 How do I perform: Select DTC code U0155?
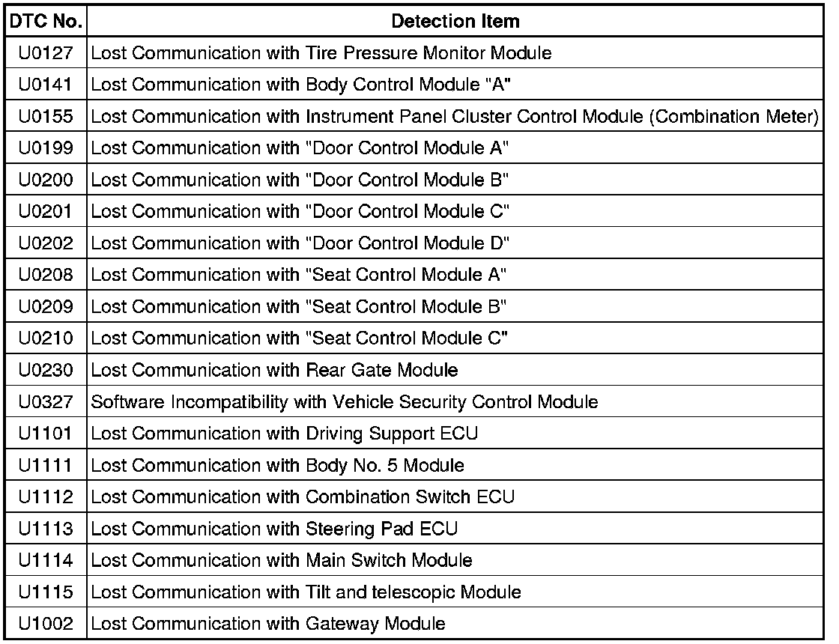tap(46, 117)
